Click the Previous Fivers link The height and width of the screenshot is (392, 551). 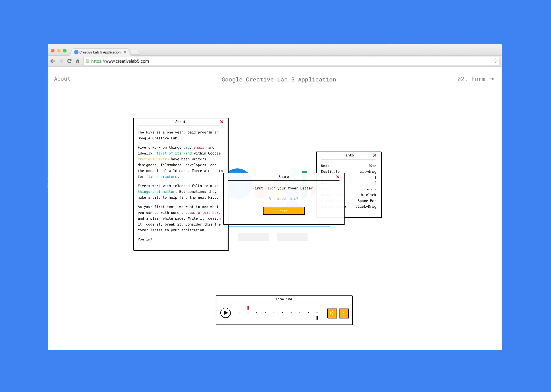tap(153, 159)
